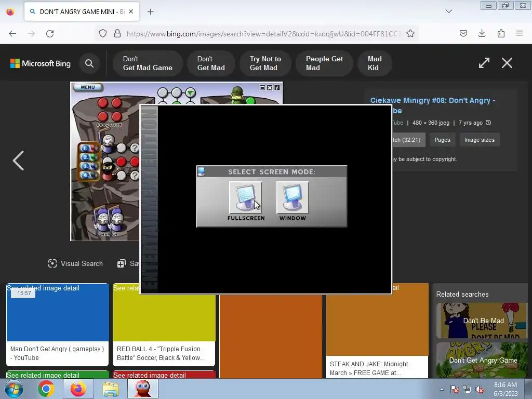
Task: Open network tray icon
Action: (x=467, y=389)
